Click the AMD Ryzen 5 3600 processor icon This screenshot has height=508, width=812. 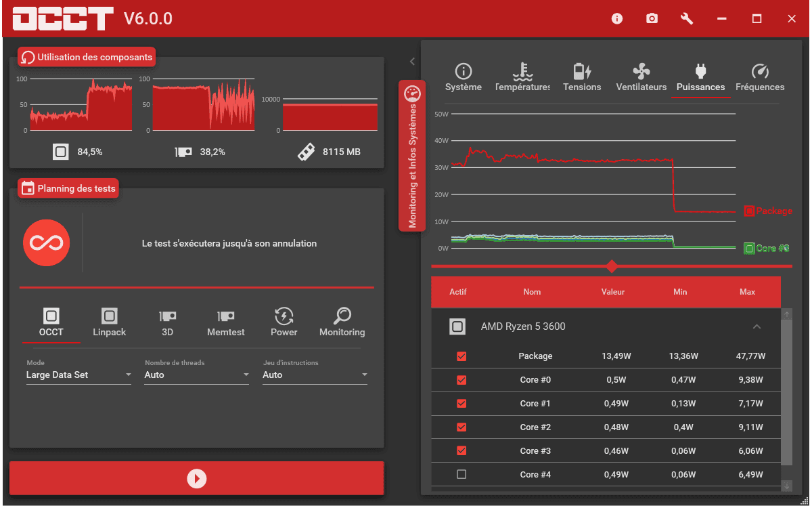point(457,326)
